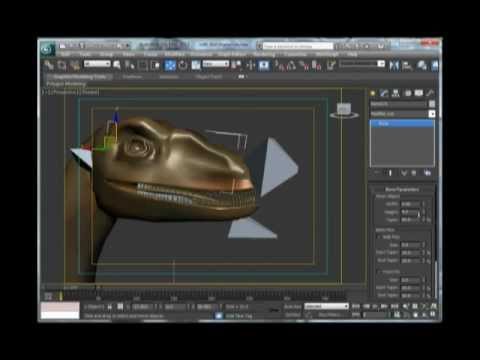Screen dimensions: 480x360
Task: Toggle the Angle Snap button
Action: tap(291, 65)
